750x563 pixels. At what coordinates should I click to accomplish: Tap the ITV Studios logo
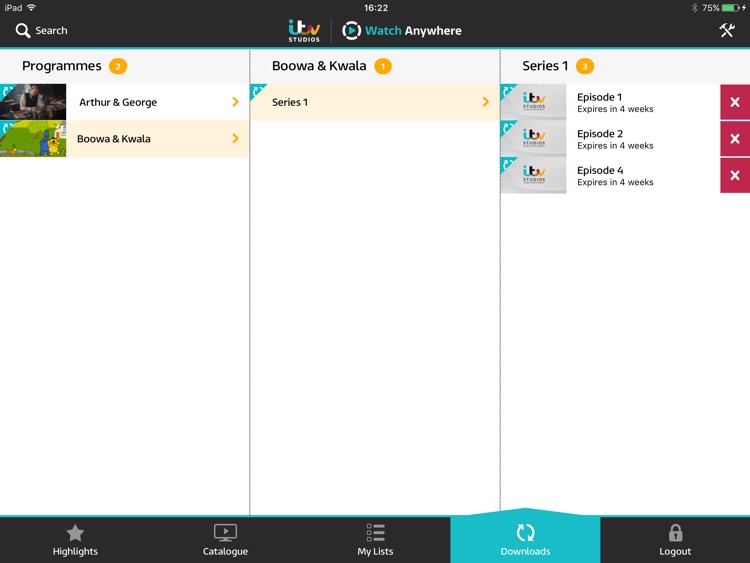coord(304,31)
